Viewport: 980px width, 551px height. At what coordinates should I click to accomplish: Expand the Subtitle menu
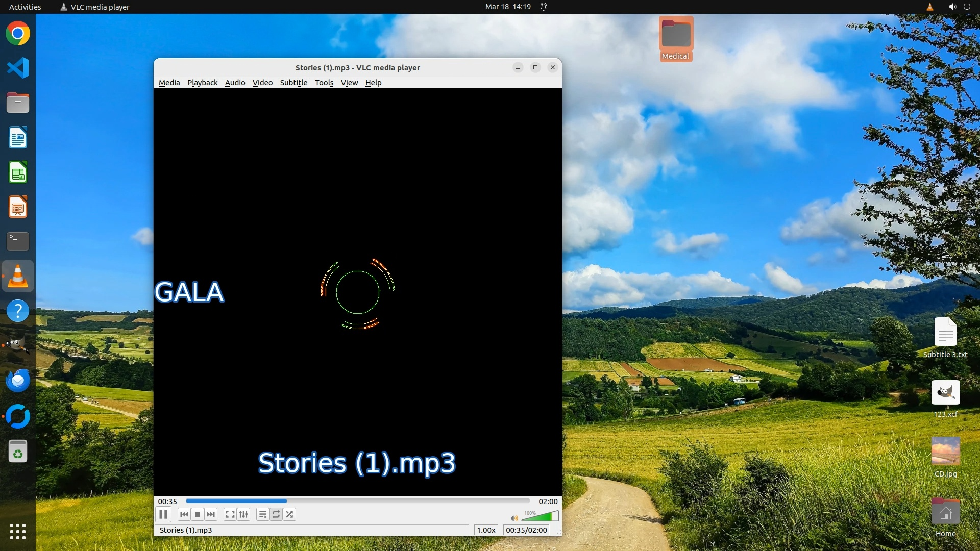(x=293, y=83)
